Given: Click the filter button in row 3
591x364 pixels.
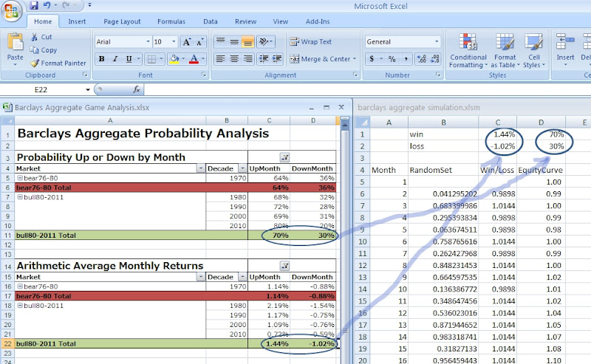Looking at the screenshot, I should point(284,157).
